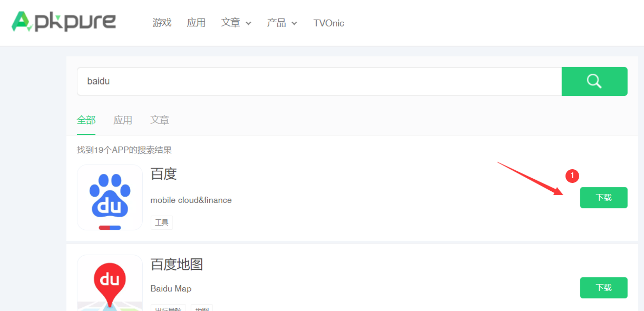This screenshot has width=644, height=311.
Task: Switch to the 应用 results tab
Action: tap(123, 120)
